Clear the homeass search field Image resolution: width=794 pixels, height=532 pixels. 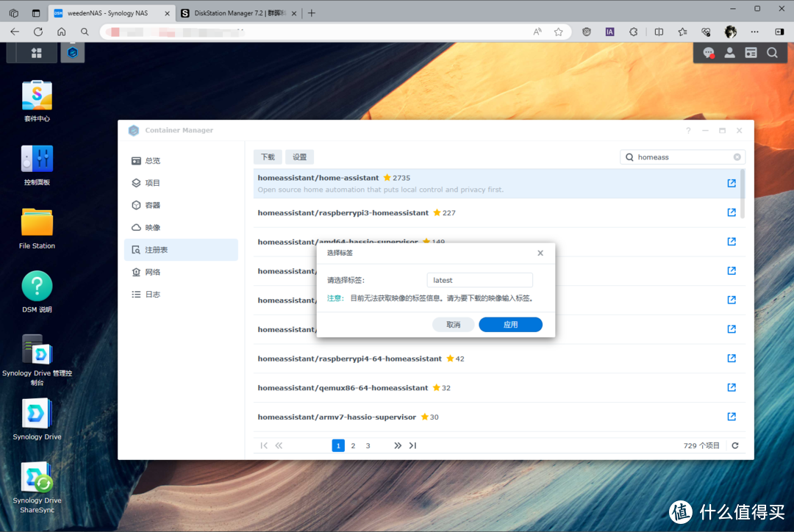coord(737,157)
